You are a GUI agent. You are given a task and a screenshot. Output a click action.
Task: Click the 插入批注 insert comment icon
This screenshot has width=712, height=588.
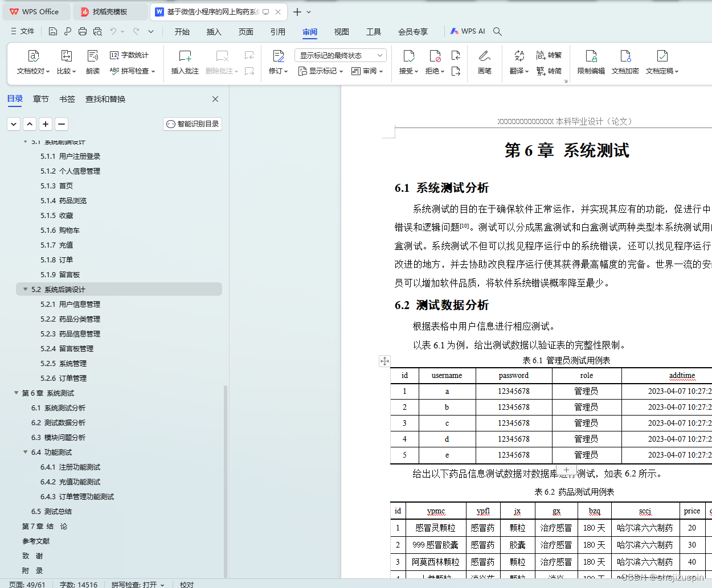click(x=185, y=56)
